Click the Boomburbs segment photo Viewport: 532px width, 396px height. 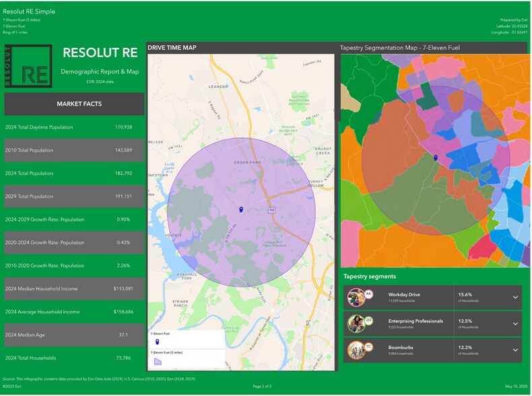pyautogui.click(x=356, y=350)
